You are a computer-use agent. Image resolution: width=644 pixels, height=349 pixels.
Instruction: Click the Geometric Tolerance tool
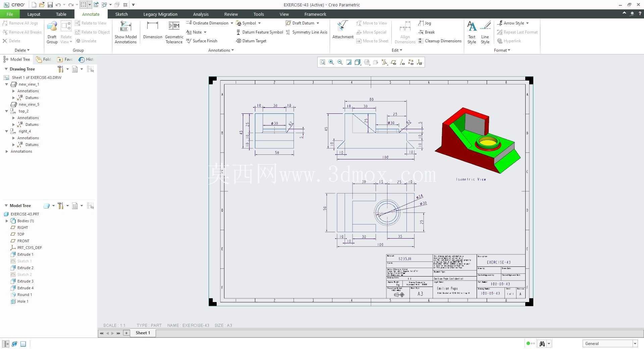click(174, 32)
